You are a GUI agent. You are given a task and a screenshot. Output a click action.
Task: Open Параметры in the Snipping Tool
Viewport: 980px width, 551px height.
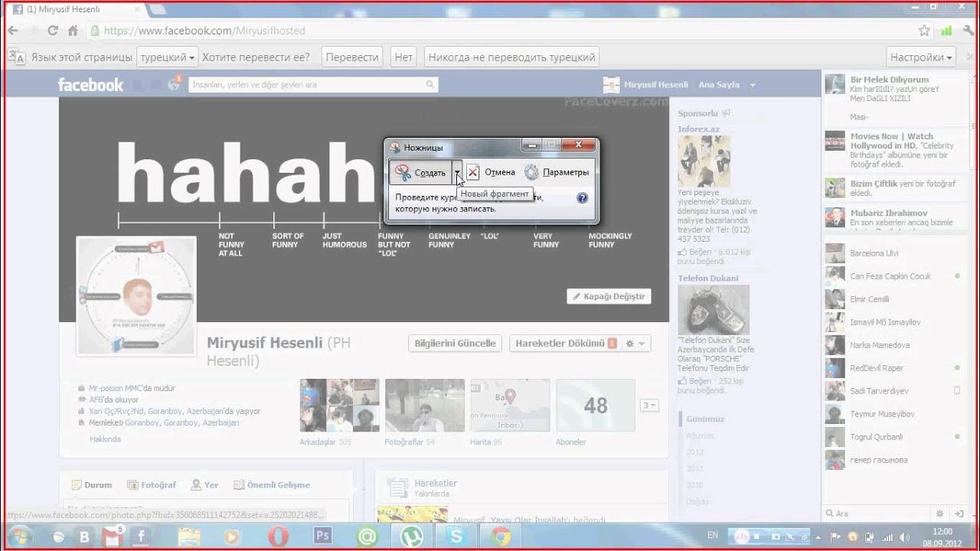pos(557,172)
